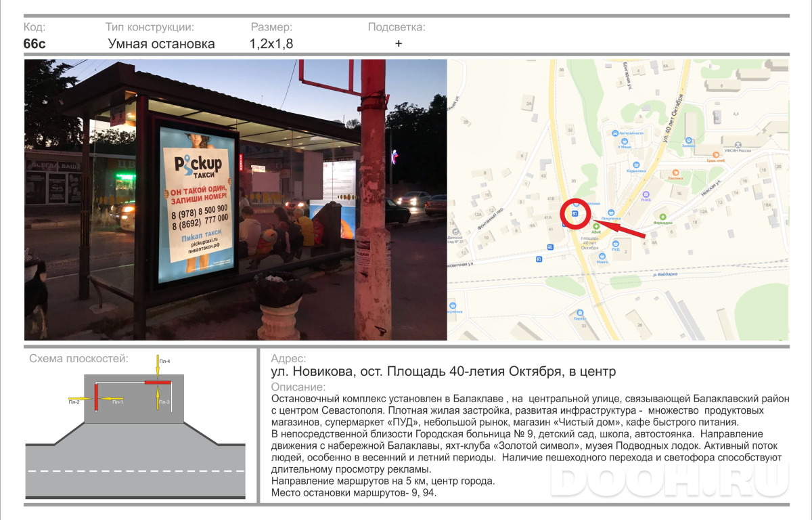Image resolution: width=812 pixels, height=520 pixels.
Task: Click the line Место остановки маршрутов- 9, 94
Action: click(x=354, y=493)
